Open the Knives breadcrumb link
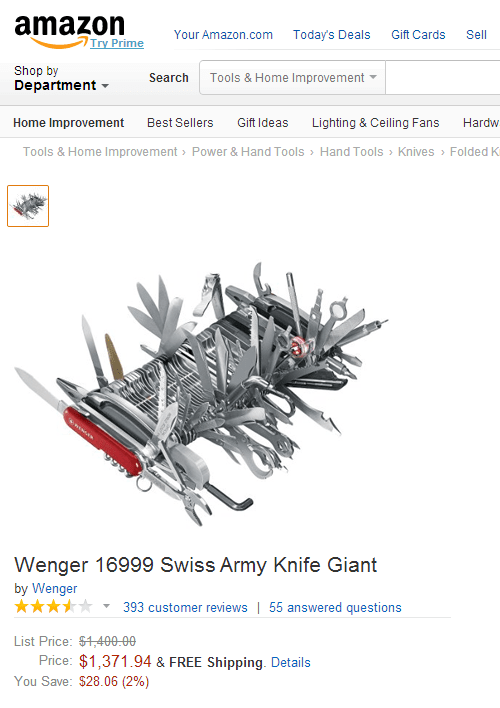500x708 pixels. point(416,152)
